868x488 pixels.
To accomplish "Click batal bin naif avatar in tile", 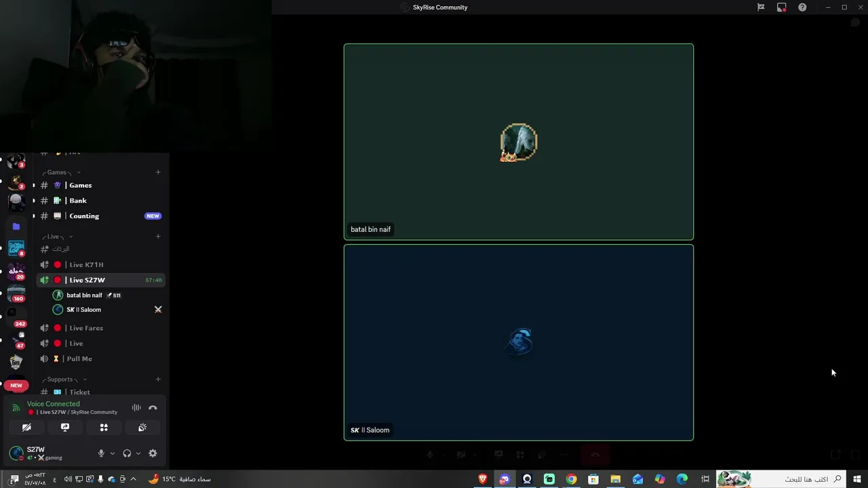I will click(519, 142).
